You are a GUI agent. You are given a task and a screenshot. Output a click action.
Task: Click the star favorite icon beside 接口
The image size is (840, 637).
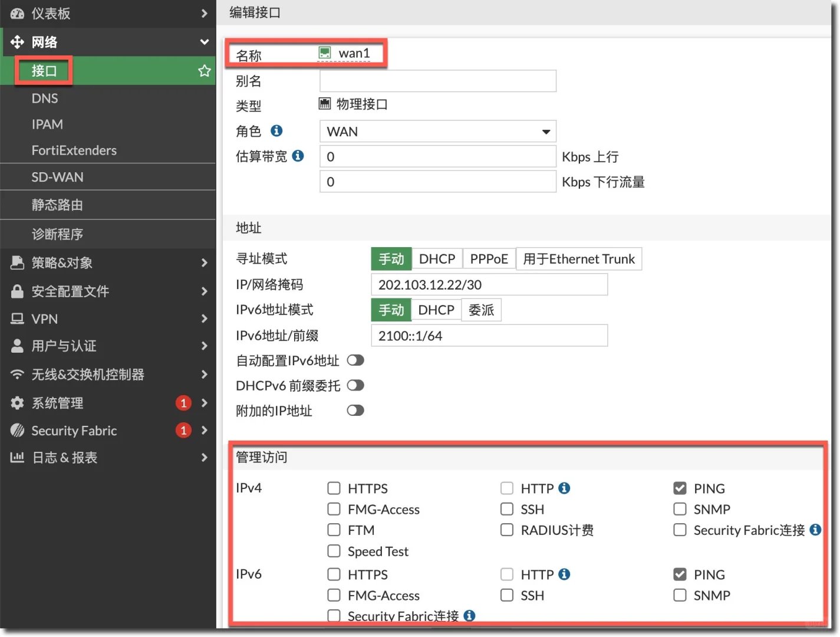point(204,70)
